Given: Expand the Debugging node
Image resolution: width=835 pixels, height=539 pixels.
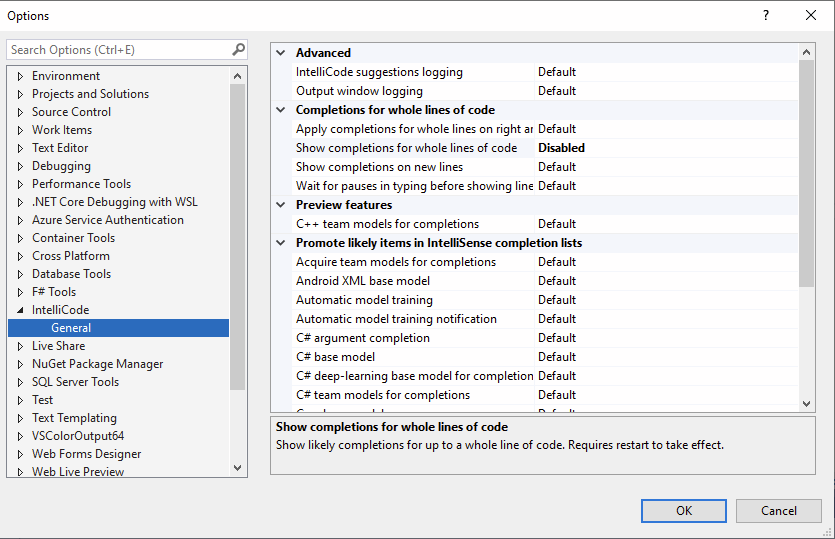Looking at the screenshot, I should coord(20,167).
